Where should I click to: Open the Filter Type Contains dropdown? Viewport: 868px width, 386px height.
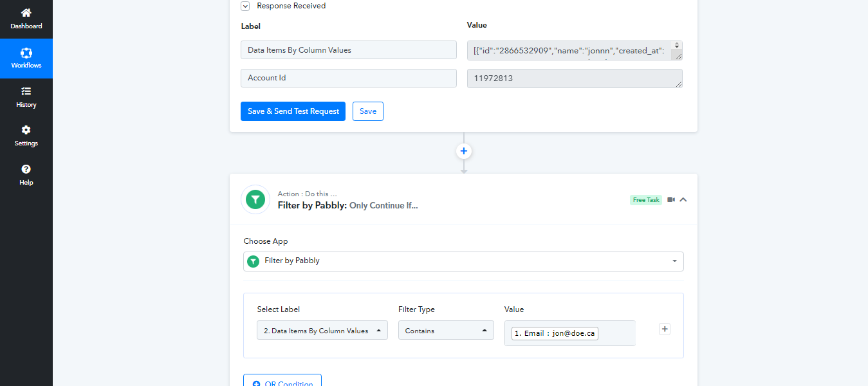pos(446,331)
